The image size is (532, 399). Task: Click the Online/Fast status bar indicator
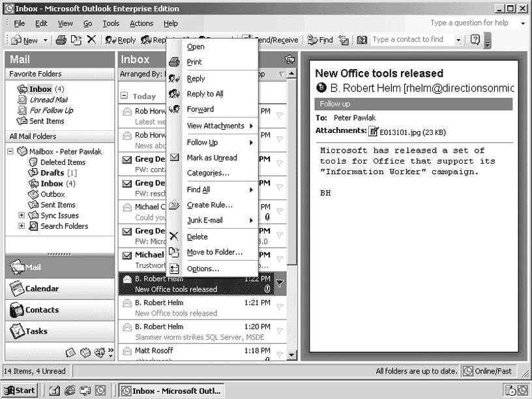[487, 371]
